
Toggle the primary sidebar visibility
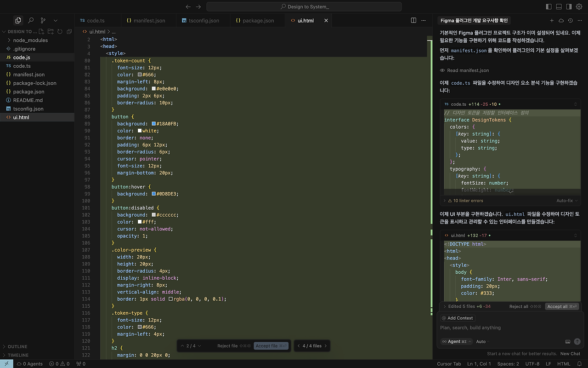[x=548, y=6]
